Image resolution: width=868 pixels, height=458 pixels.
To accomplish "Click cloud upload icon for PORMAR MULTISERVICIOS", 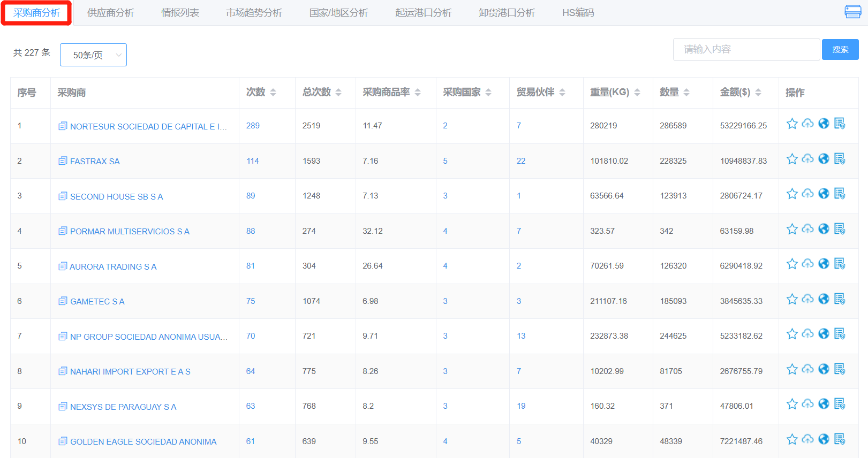I will [807, 229].
